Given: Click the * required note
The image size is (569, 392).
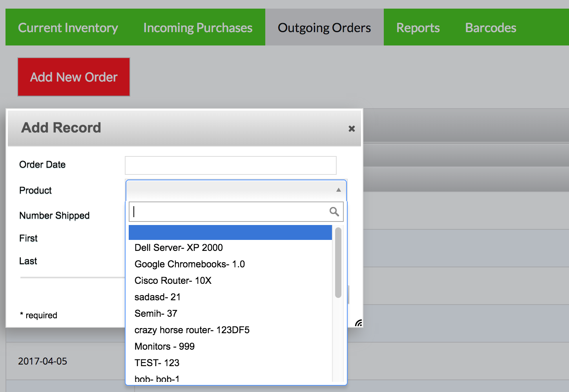Looking at the screenshot, I should [x=38, y=315].
